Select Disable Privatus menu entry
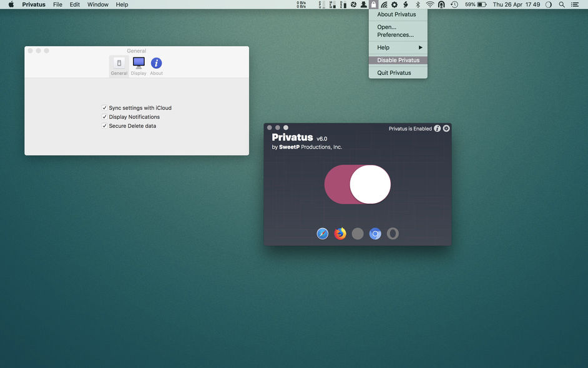588x368 pixels. [398, 60]
